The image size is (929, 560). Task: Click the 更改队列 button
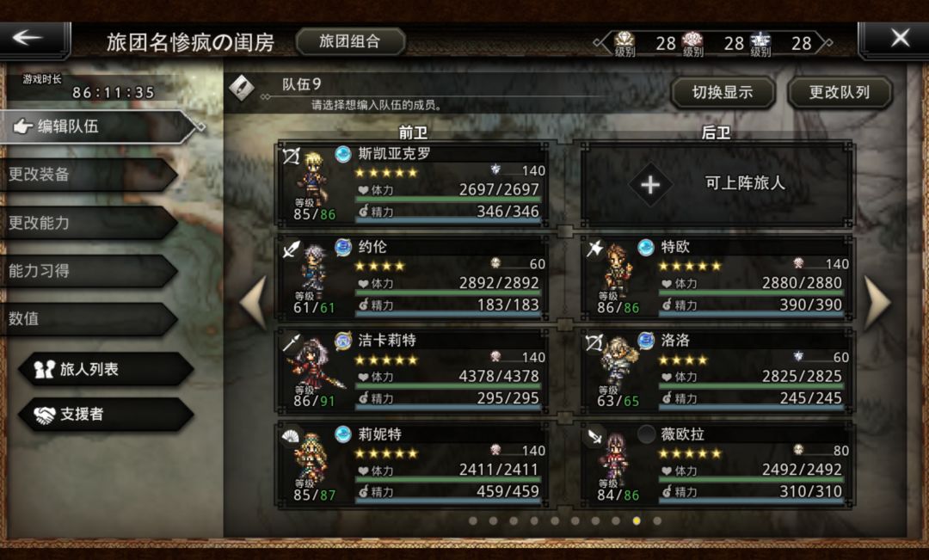click(x=840, y=92)
